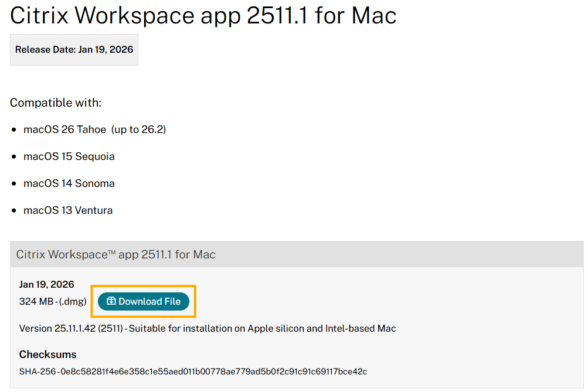Click the bold Jan 19, 2026 date
This screenshot has height=392, width=588.
click(47, 285)
